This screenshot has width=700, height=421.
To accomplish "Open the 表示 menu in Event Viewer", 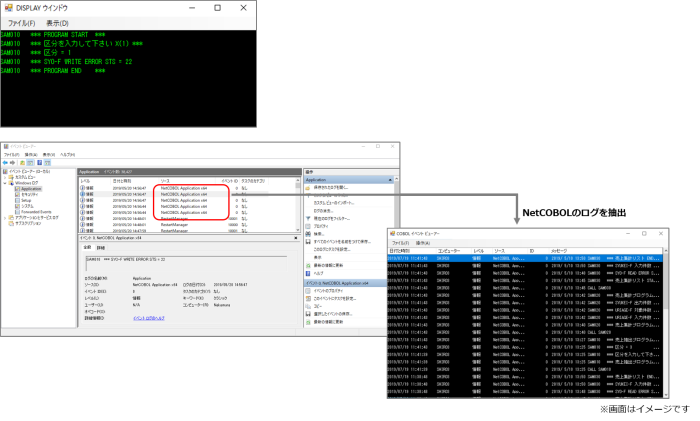I will tap(49, 154).
